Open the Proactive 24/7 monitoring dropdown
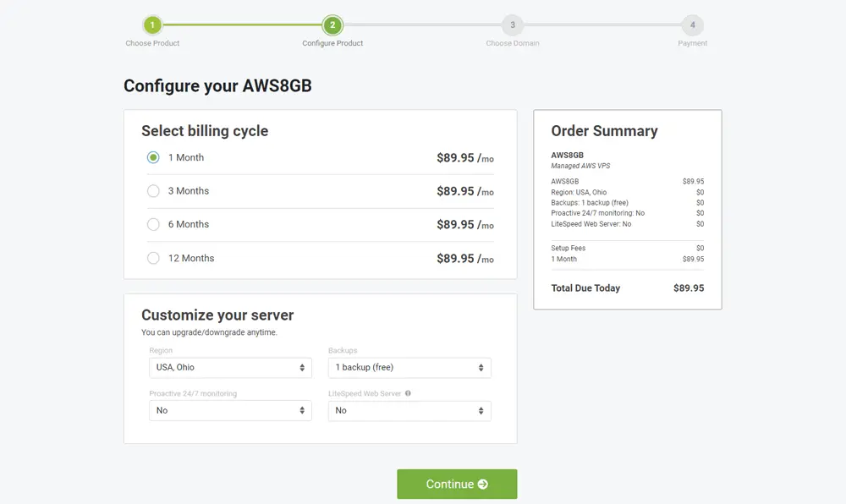 230,410
